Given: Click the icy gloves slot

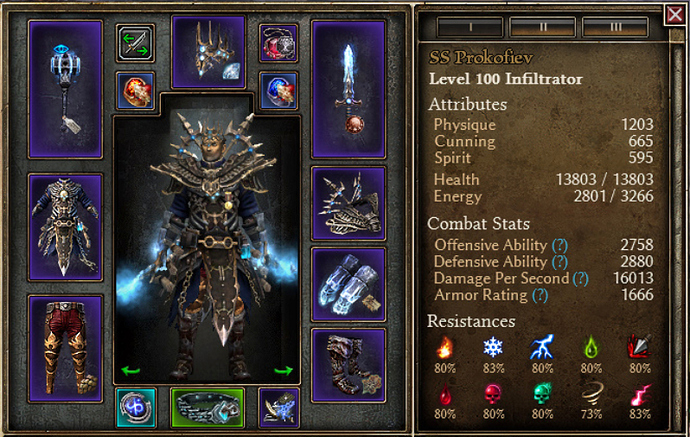Looking at the screenshot, I should click(x=348, y=284).
